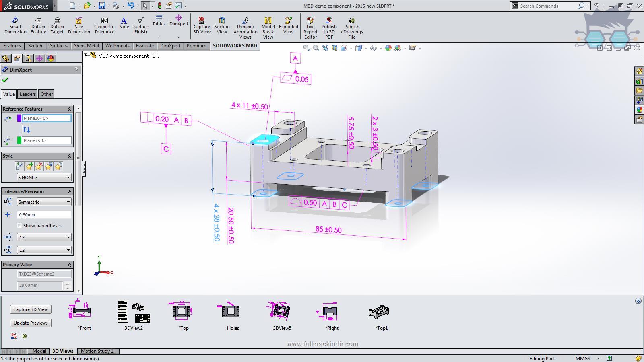Enable the Show parentheses checkbox

(19, 226)
